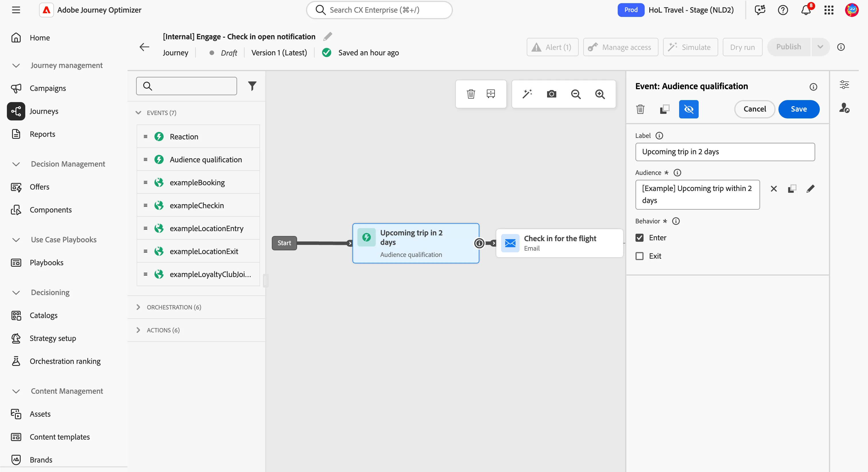Edit the journey name with pencil icon
The width and height of the screenshot is (868, 472).
(328, 36)
